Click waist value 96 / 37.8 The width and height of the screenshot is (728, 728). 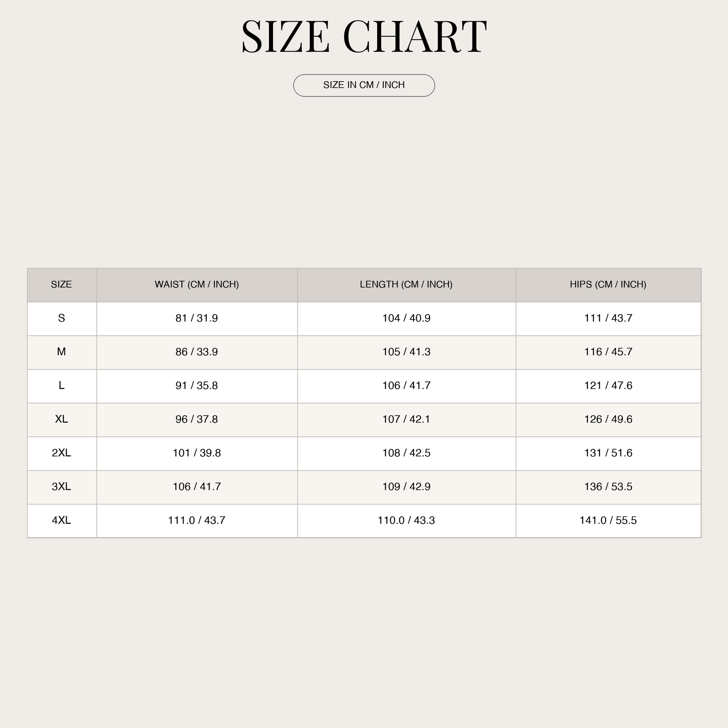(197, 419)
